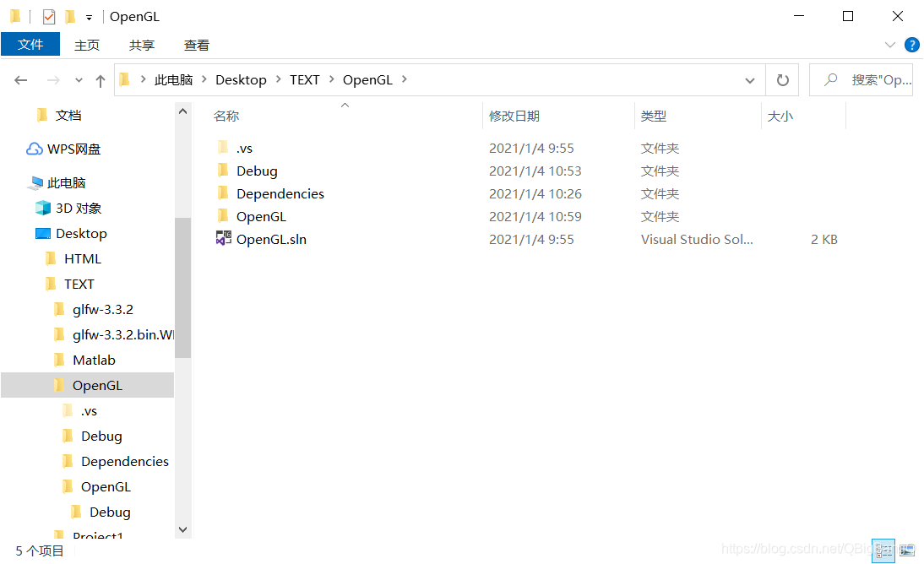Screen dimensions: 924x564
Task: Click the .vs folder icon in file list
Action: (223, 148)
